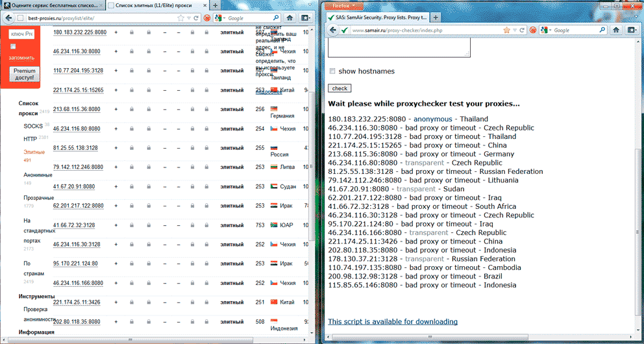The image size is (644, 344).
Task: Open the URL history dropdown in the samair window
Action: (x=514, y=31)
